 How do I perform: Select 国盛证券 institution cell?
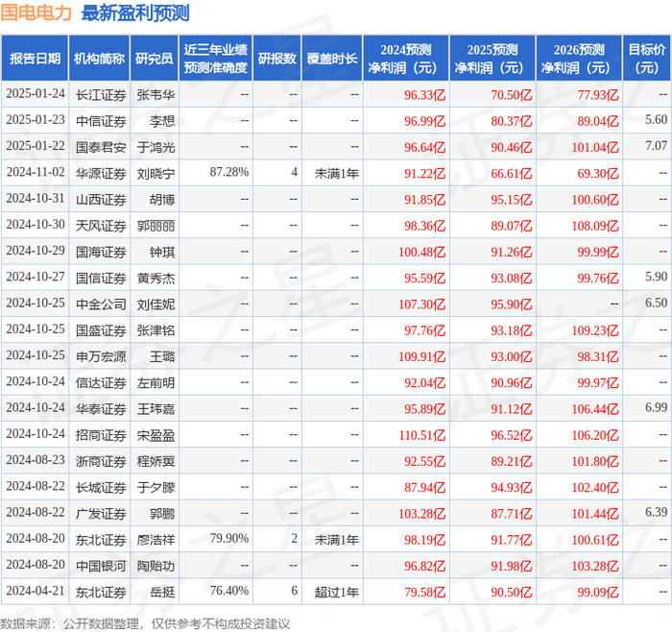pos(101,330)
